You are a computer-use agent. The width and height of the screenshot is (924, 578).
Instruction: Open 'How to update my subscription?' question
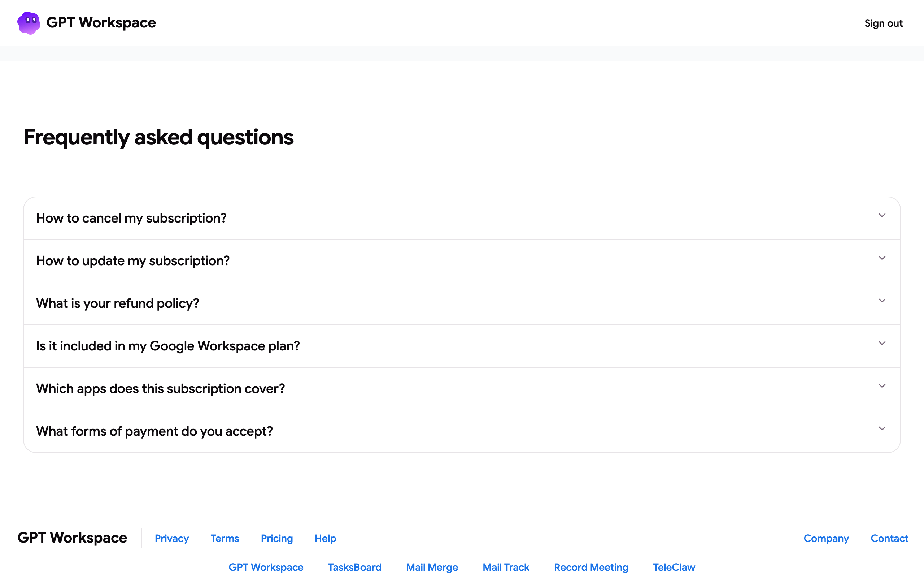click(462, 261)
